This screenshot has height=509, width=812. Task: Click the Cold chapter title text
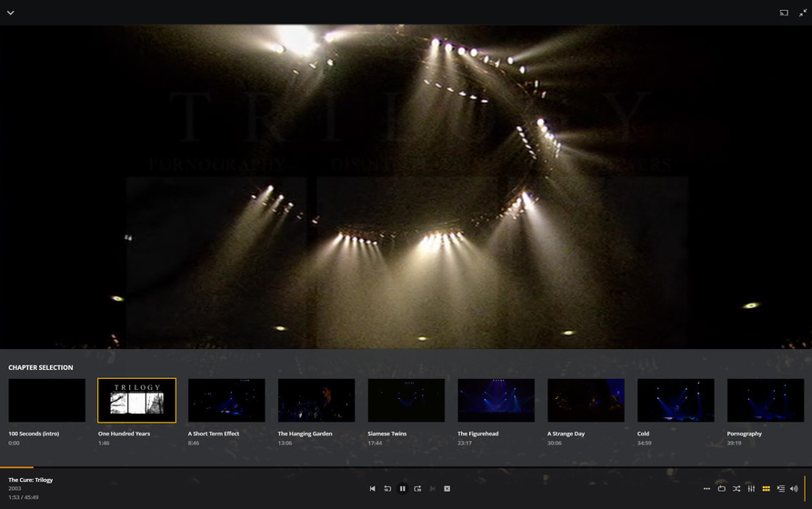tap(643, 434)
